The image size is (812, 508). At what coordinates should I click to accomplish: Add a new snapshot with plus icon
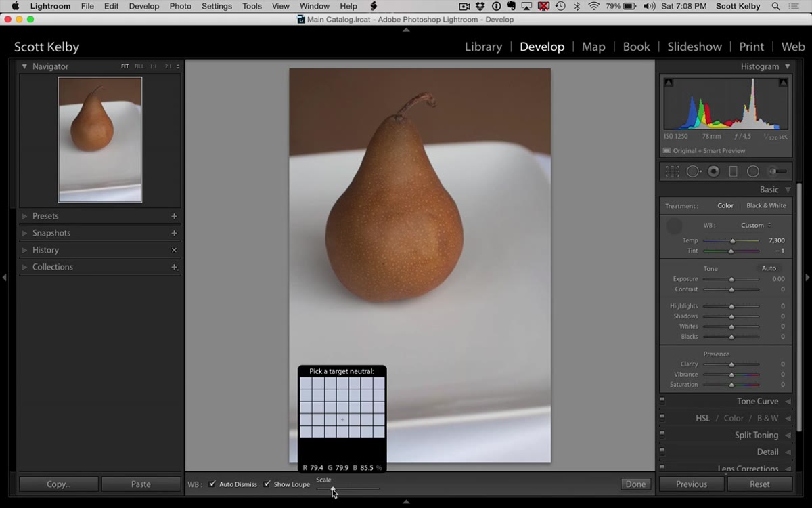174,233
